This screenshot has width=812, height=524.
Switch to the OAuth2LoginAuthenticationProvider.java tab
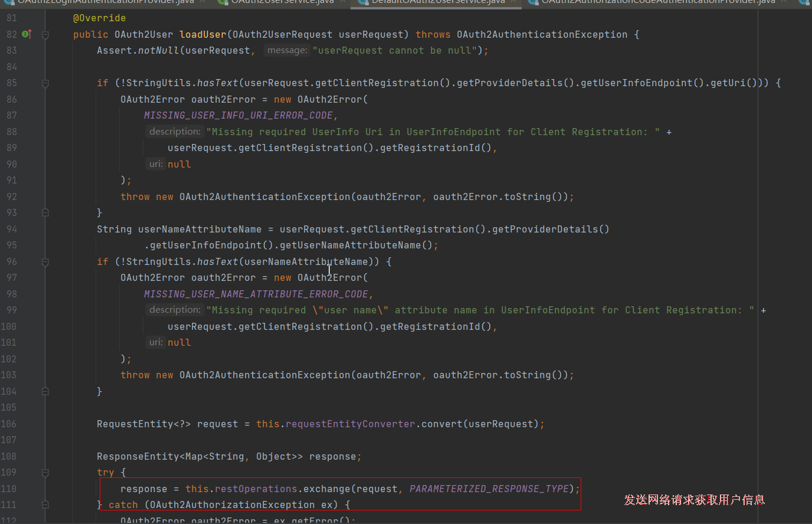105,2
